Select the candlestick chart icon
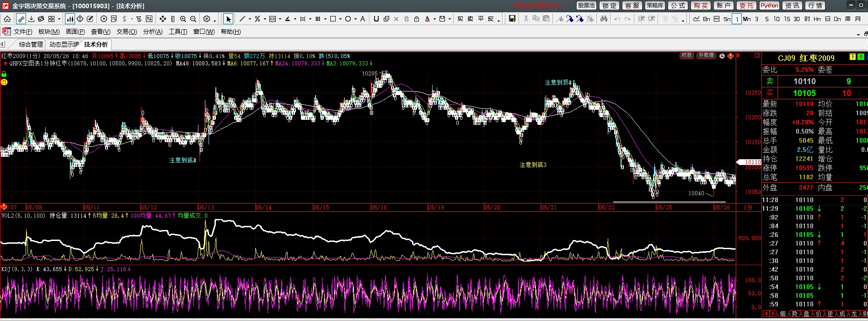The height and width of the screenshot is (321, 868). (70, 19)
